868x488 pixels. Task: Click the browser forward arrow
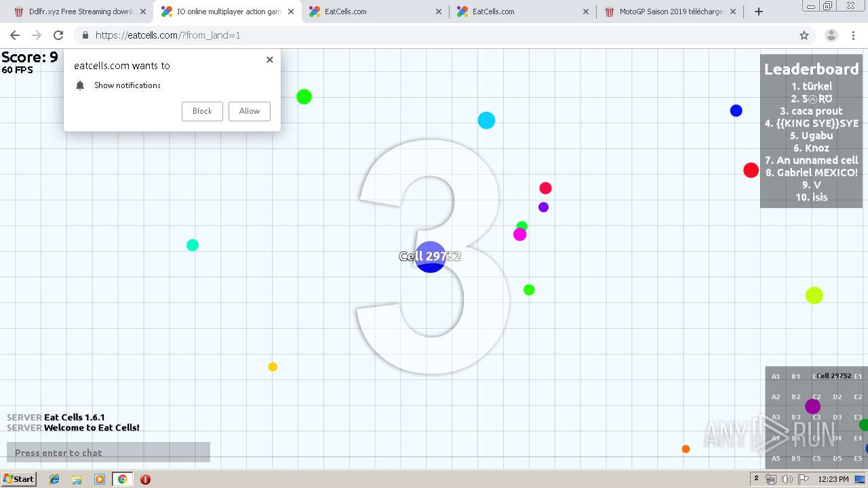coord(37,35)
